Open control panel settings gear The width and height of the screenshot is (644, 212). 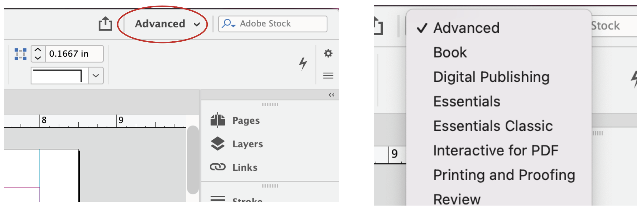(328, 53)
